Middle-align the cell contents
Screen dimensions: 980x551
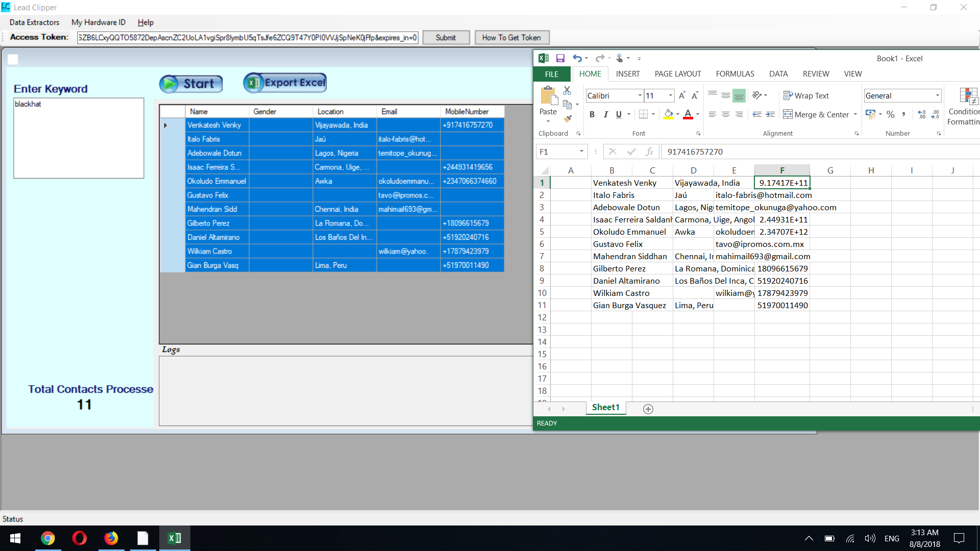(725, 95)
